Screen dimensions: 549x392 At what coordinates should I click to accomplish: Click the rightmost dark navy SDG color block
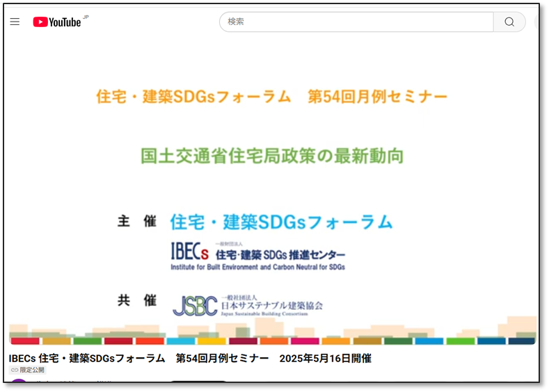[521, 341]
